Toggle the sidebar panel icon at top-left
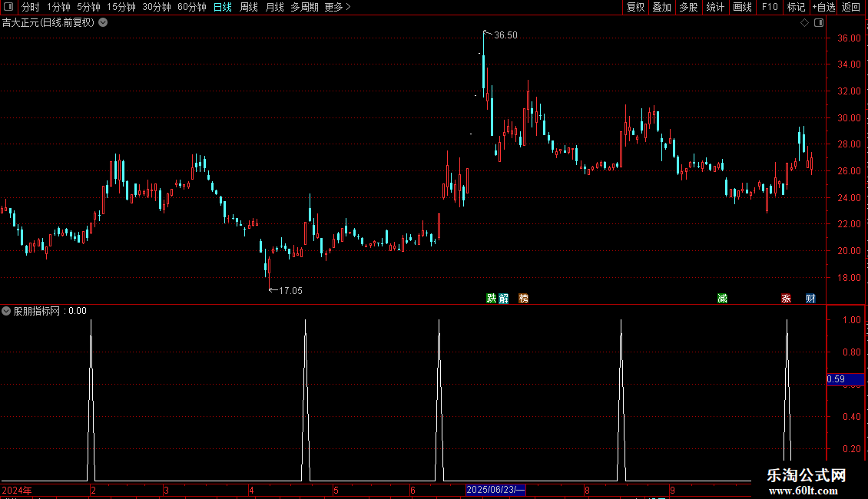This screenshot has height=499, width=868. pos(8,7)
